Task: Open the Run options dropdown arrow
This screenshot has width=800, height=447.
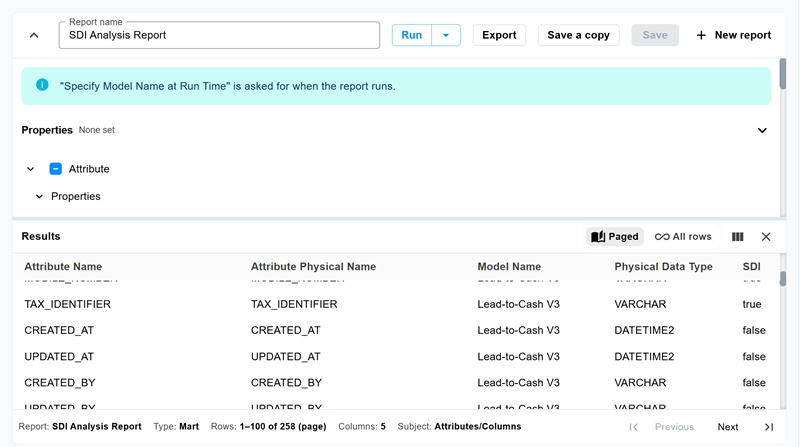Action: click(x=446, y=35)
